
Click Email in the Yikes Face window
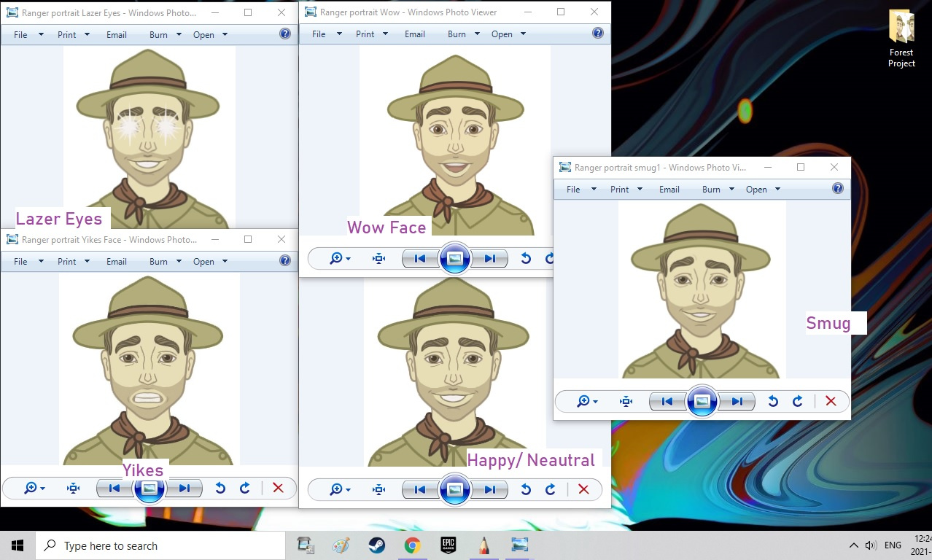(117, 262)
